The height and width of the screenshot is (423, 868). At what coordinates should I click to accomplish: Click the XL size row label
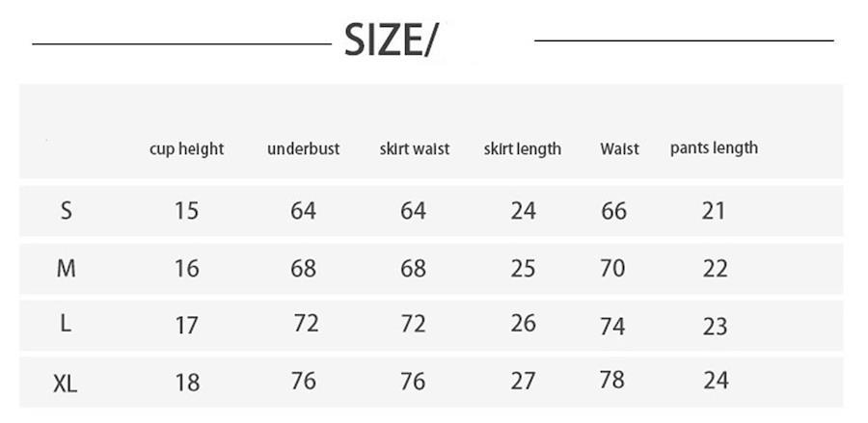(x=66, y=383)
